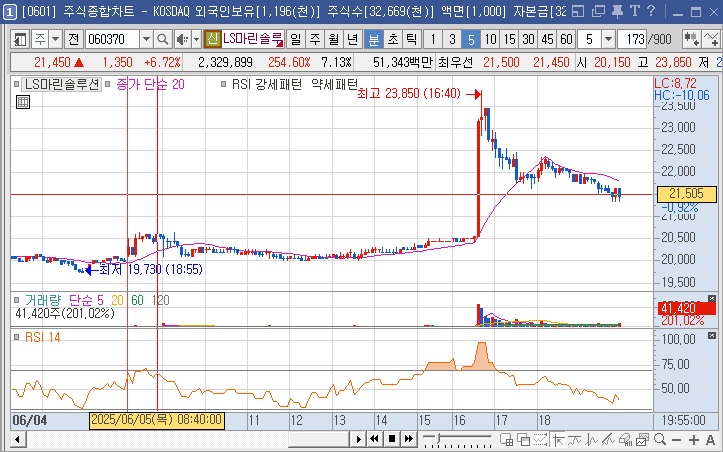Close the RSI panel with its X
The image size is (723, 452).
pos(712,335)
